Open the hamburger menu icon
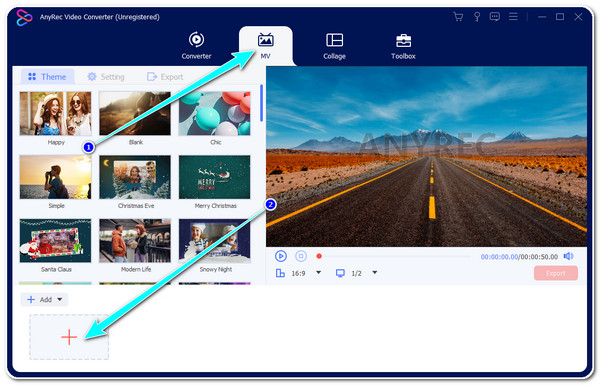 pos(513,16)
